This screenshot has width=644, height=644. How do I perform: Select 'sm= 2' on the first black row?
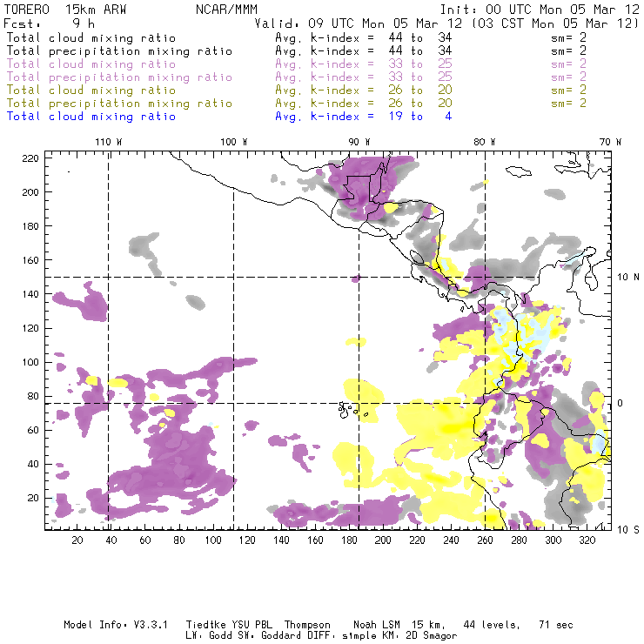click(568, 37)
